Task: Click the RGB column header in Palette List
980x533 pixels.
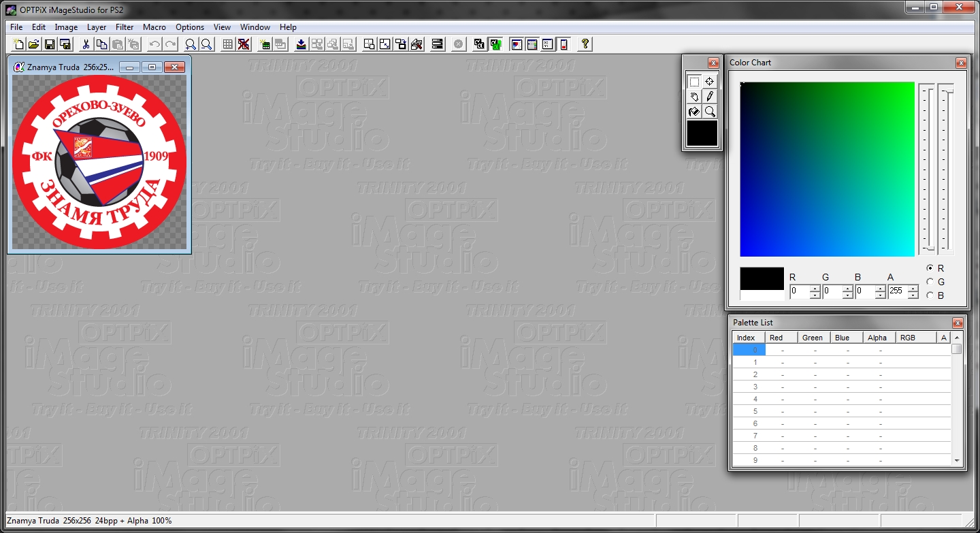Action: tap(916, 338)
